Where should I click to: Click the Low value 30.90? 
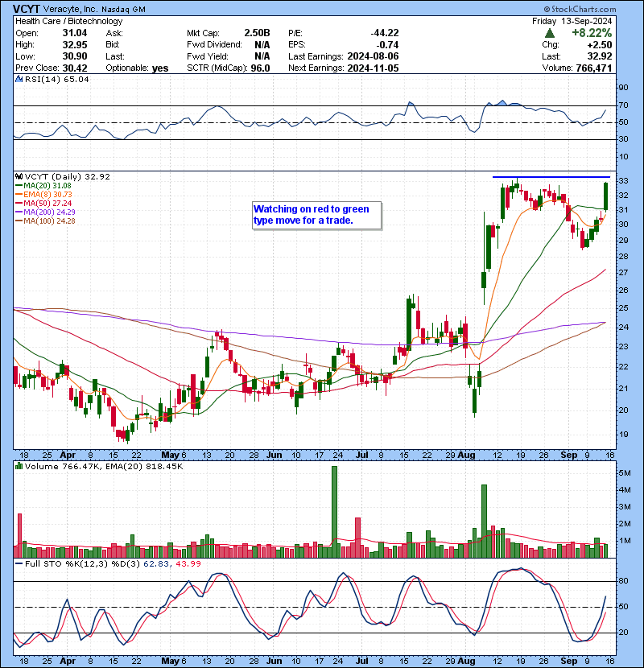click(x=75, y=56)
